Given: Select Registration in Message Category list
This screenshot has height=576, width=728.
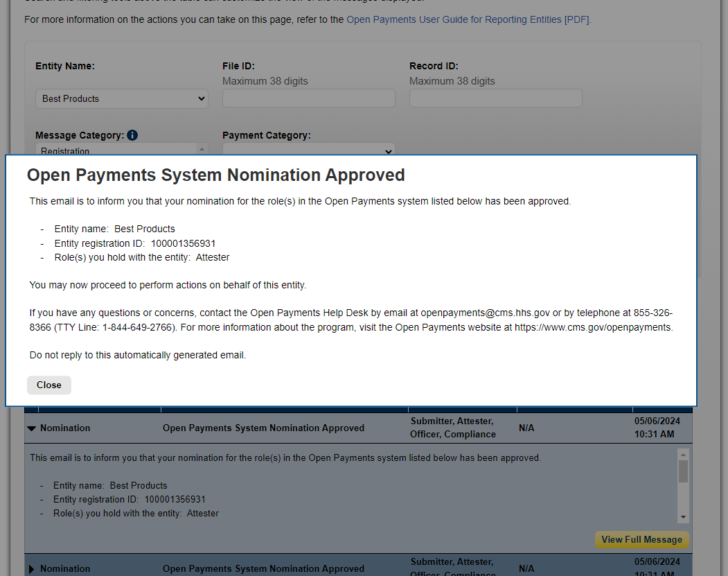Looking at the screenshot, I should click(65, 151).
